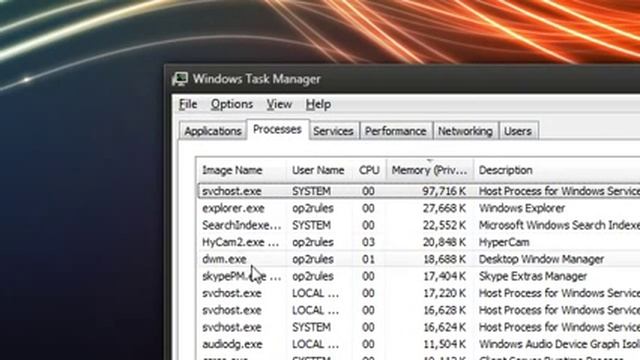Switch to the Services tab
This screenshot has width=640, height=360.
point(333,131)
